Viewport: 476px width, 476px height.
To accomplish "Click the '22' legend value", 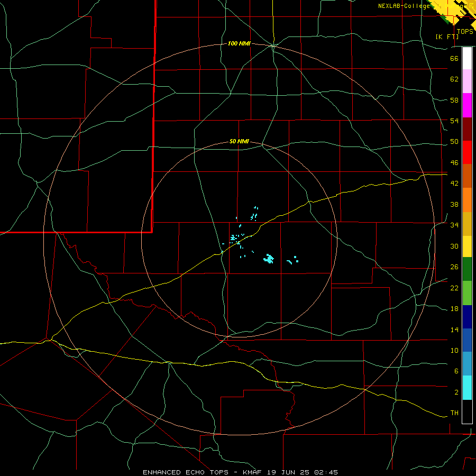I will pyautogui.click(x=454, y=288).
